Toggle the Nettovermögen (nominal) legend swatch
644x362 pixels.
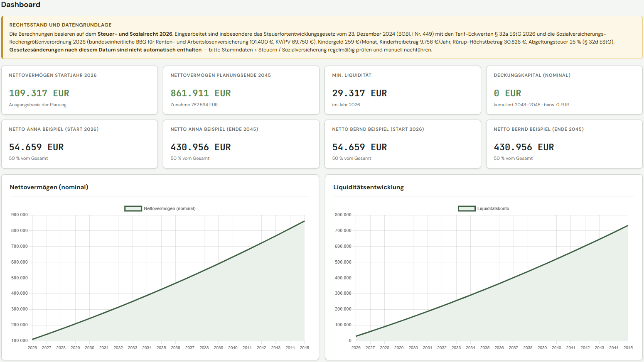tap(133, 208)
